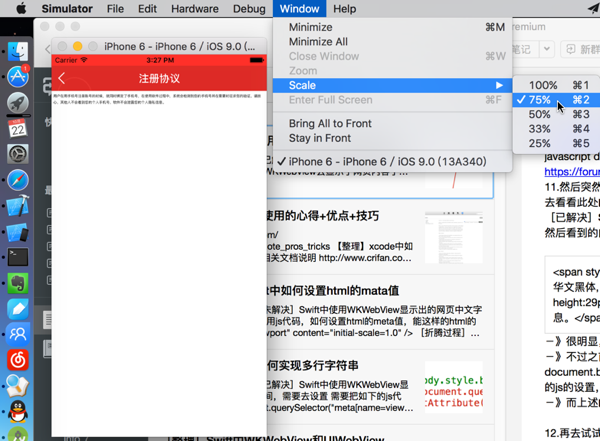Click the document thumbnail beside 心得 note
This screenshot has height=441, width=600.
coord(454,237)
